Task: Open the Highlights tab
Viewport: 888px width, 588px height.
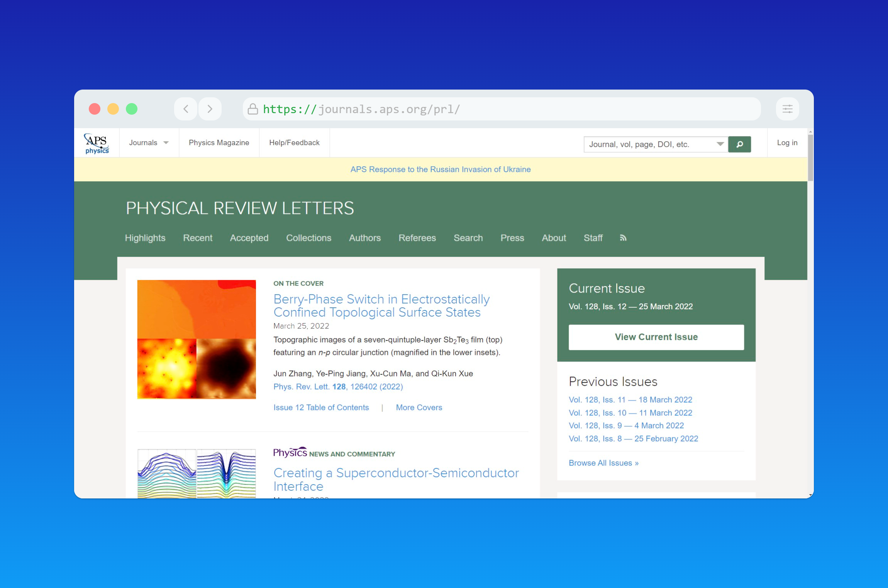Action: click(x=145, y=238)
